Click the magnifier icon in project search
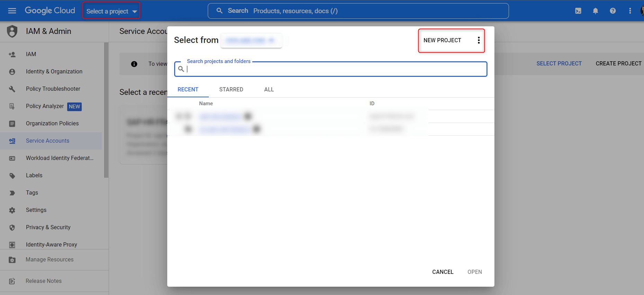This screenshot has width=644, height=295. coord(181,69)
